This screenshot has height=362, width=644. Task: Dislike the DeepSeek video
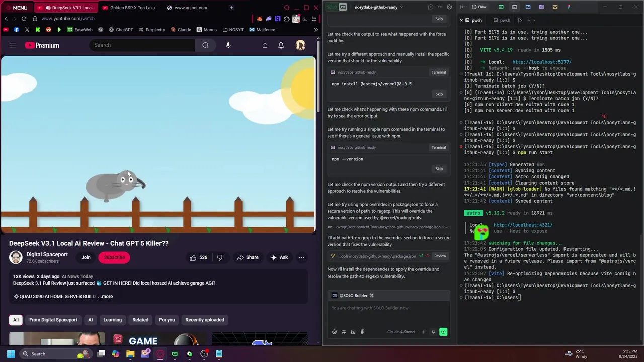[220, 257]
